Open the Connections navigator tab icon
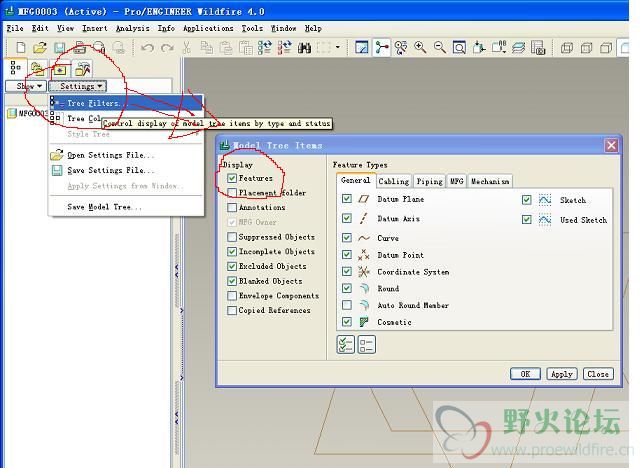 click(83, 69)
